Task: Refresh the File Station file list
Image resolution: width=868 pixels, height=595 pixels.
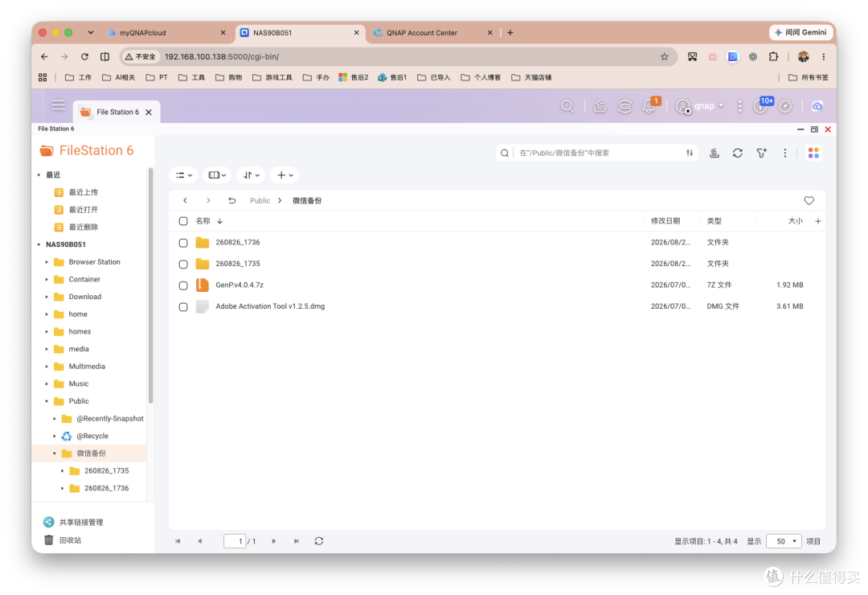Action: click(x=737, y=153)
